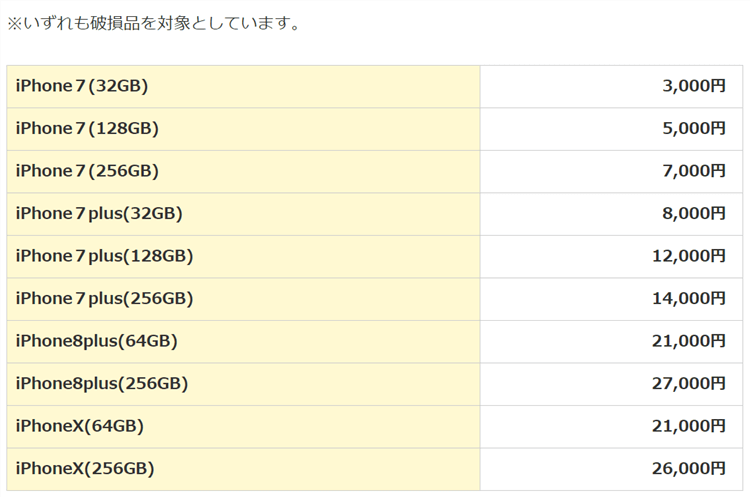Image resolution: width=750 pixels, height=497 pixels.
Task: Click the iPhone8plus (64GB) row label
Action: click(x=96, y=341)
